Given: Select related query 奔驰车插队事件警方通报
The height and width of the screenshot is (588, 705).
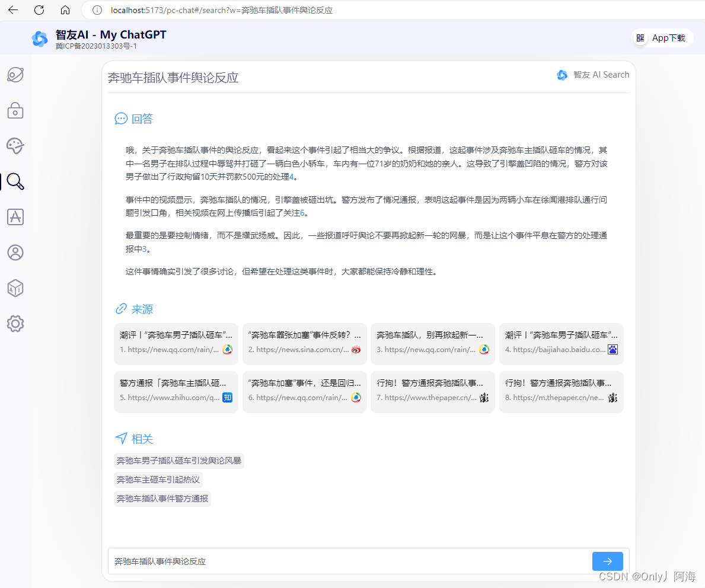Looking at the screenshot, I should tap(162, 498).
